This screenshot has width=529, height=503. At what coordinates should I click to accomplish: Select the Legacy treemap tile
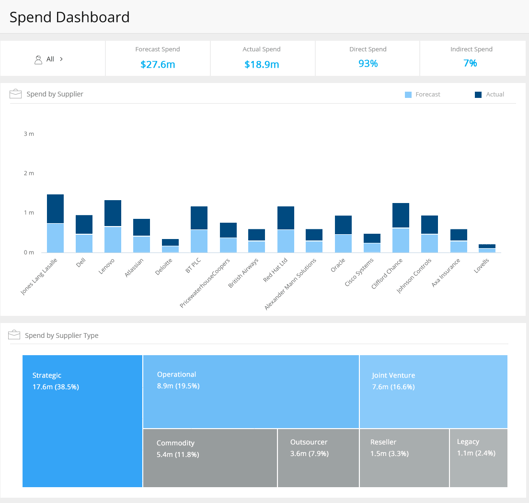478,458
